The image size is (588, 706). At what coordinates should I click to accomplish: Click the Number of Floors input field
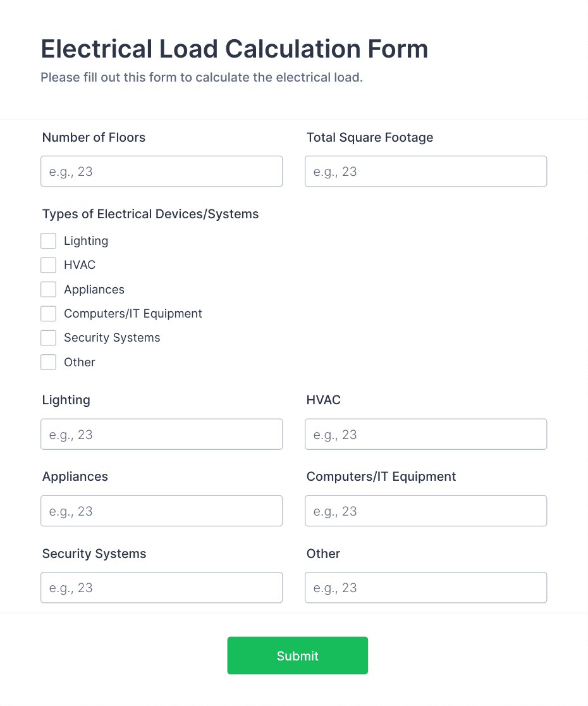coord(161,171)
